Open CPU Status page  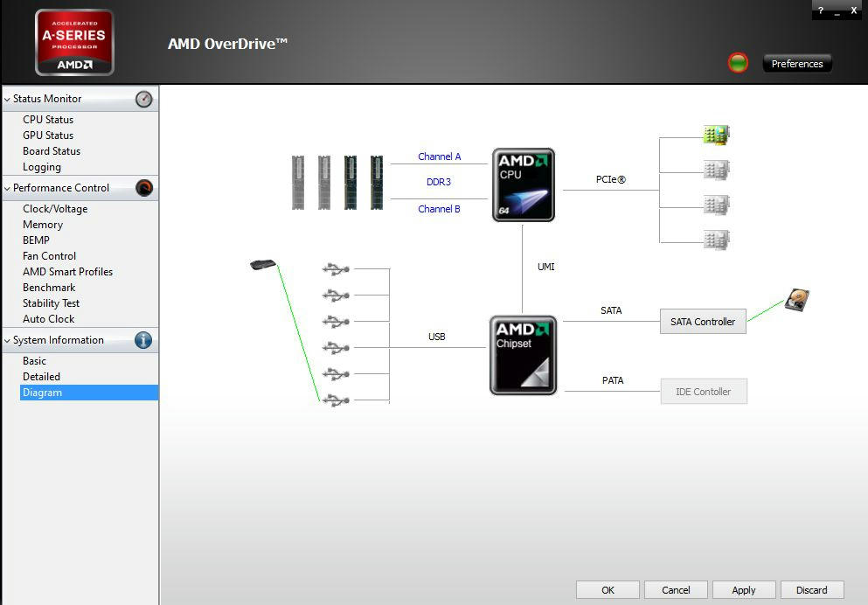tap(48, 120)
